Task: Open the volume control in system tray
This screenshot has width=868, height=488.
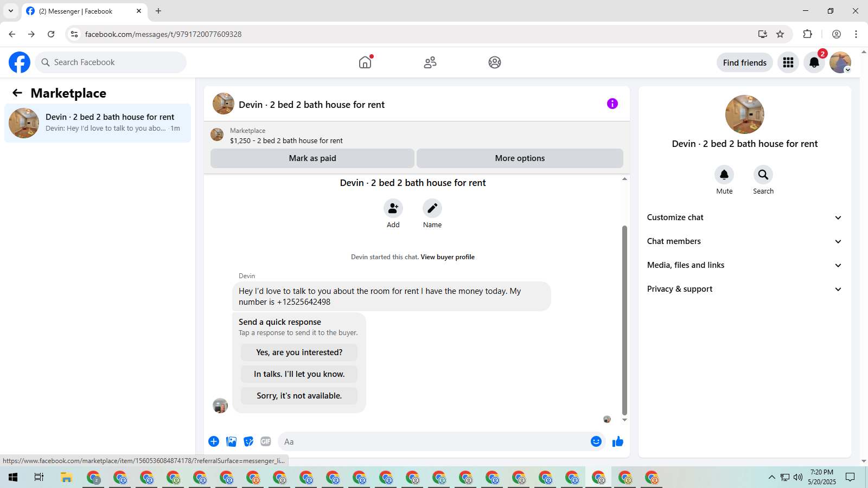Action: pos(797,477)
